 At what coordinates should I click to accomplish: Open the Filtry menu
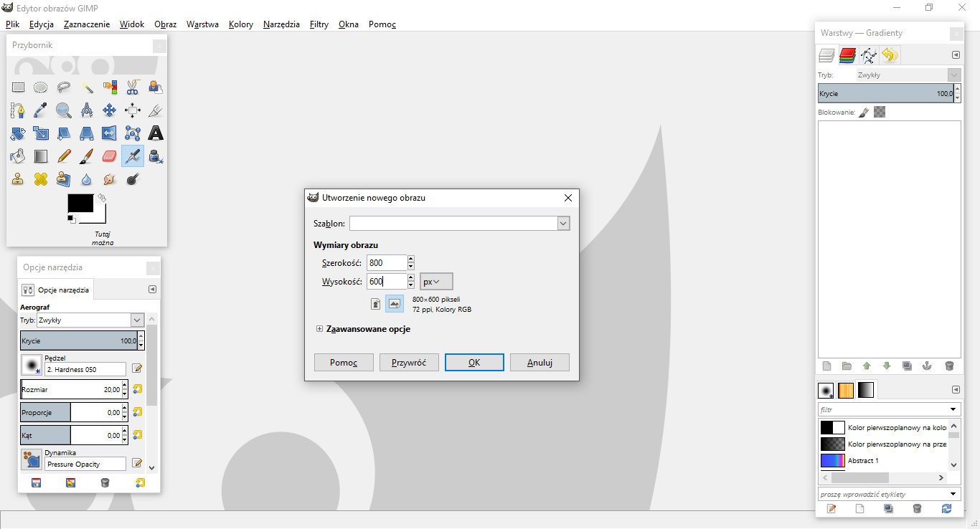point(319,24)
